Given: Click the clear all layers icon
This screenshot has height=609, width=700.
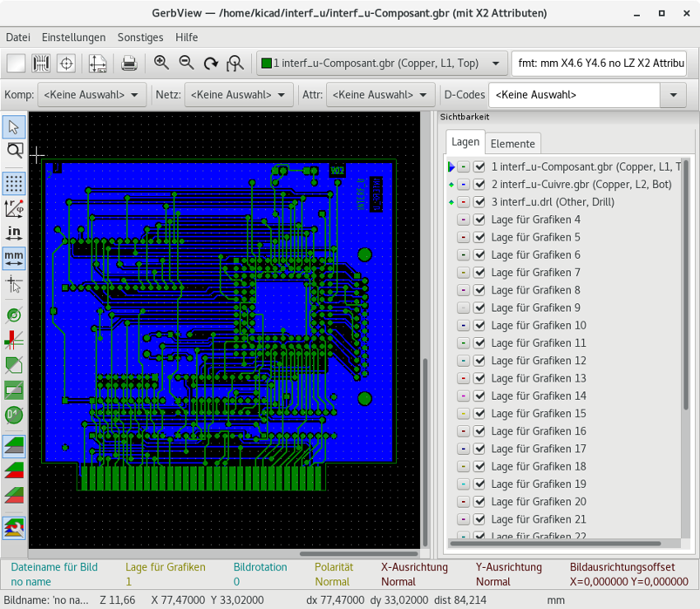Looking at the screenshot, I should click(16, 63).
